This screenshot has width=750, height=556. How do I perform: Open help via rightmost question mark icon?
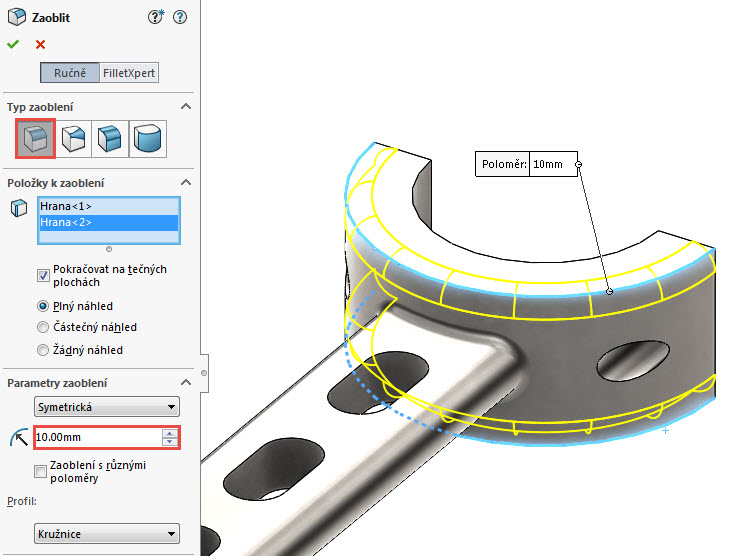pos(179,17)
